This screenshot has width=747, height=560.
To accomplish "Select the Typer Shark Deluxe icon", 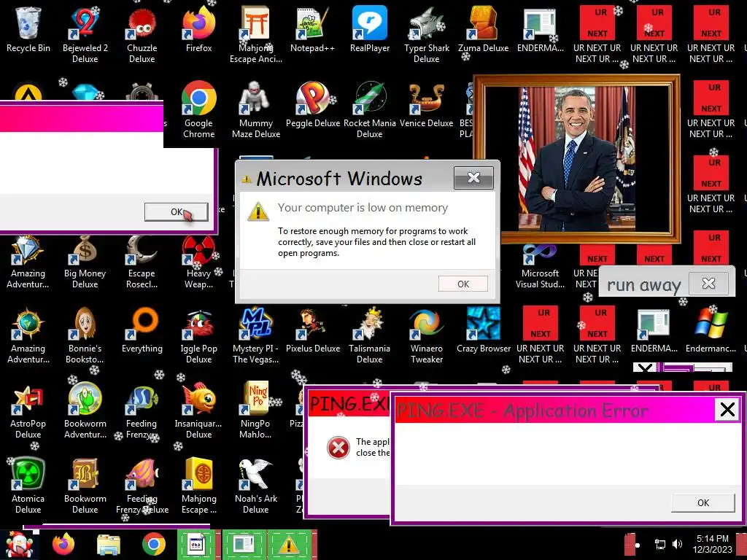I will (x=426, y=35).
